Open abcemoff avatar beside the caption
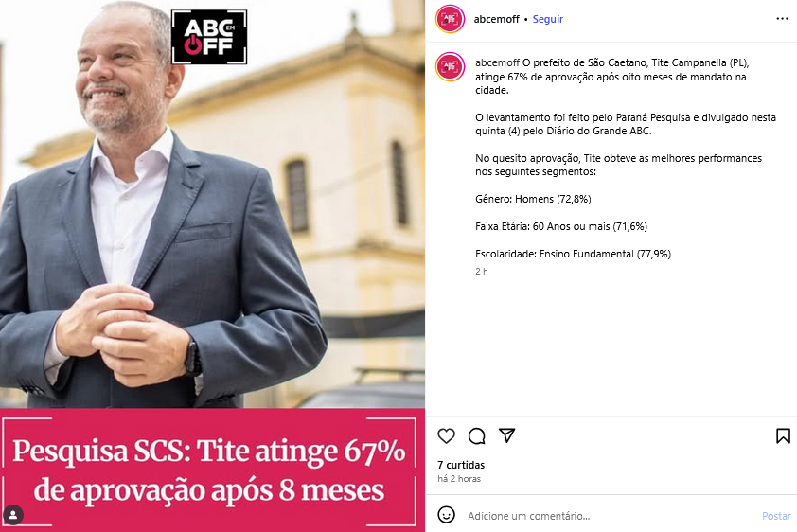The height and width of the screenshot is (532, 797). 450,66
